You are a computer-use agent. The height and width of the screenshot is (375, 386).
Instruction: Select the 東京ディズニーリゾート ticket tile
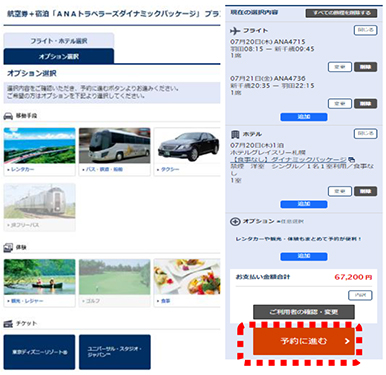point(40,352)
